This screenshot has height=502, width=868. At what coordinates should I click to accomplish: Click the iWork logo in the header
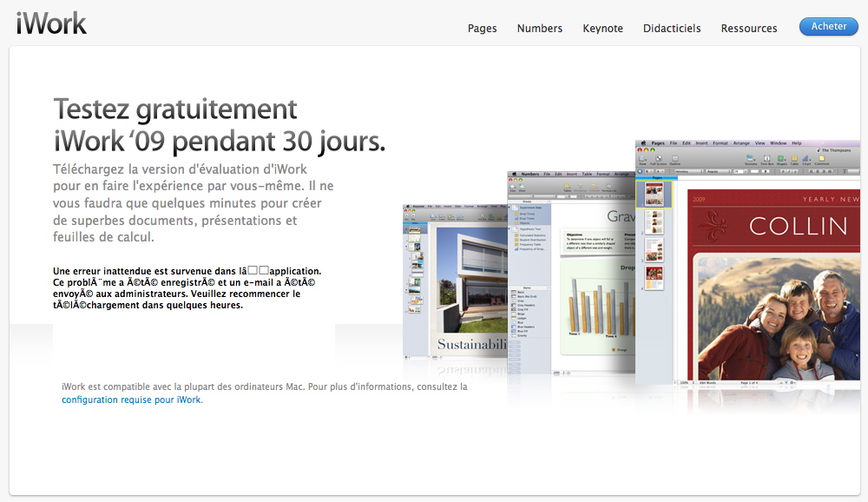(x=51, y=23)
